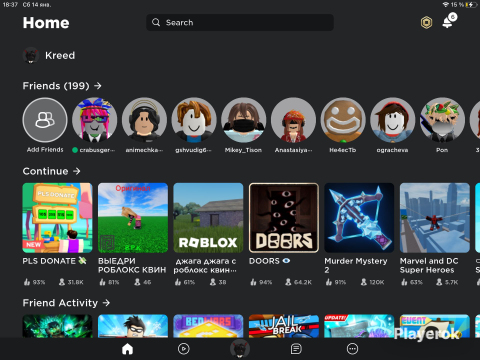Expand the Continue section
The height and width of the screenshot is (360, 480).
[x=51, y=171]
